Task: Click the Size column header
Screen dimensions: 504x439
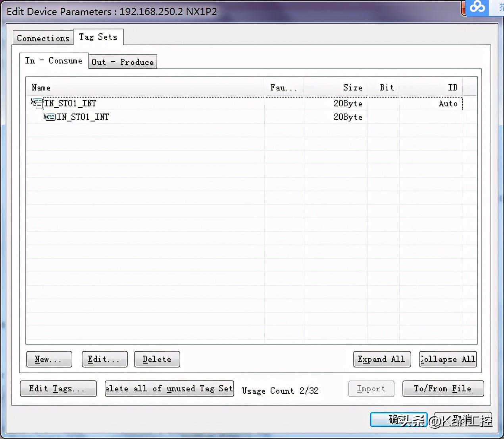Action: point(335,88)
